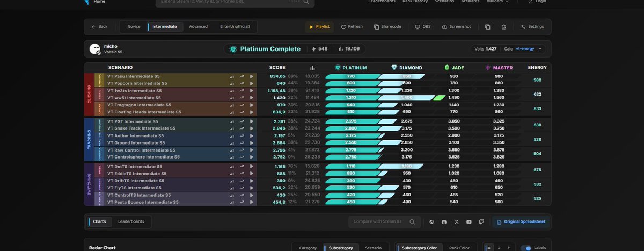The width and height of the screenshot is (644, 251).
Task: Sort radar chart descending arrow
Action: click(499, 248)
